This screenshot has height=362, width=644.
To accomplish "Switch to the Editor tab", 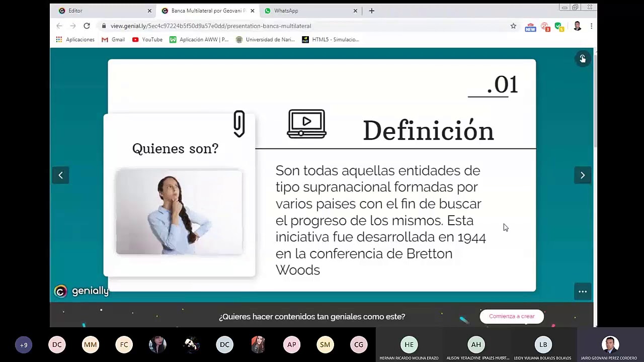I will point(104,11).
